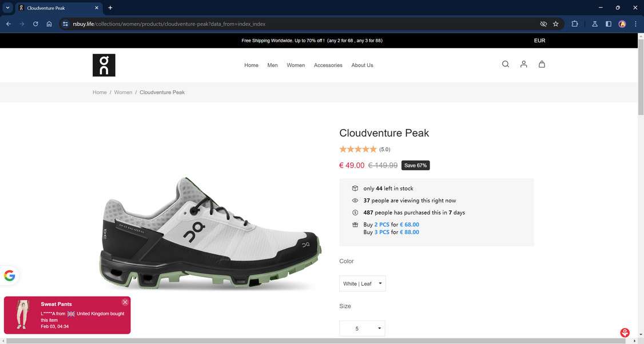Image resolution: width=644 pixels, height=344 pixels.
Task: Click the Cloudventure Peak shoe image
Action: (x=210, y=233)
